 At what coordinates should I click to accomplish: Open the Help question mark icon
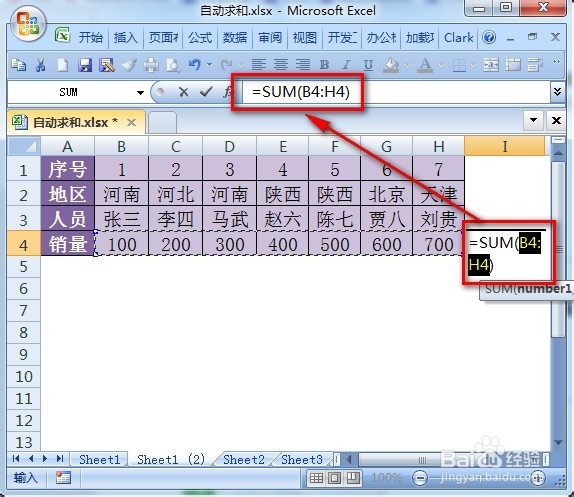[x=489, y=37]
